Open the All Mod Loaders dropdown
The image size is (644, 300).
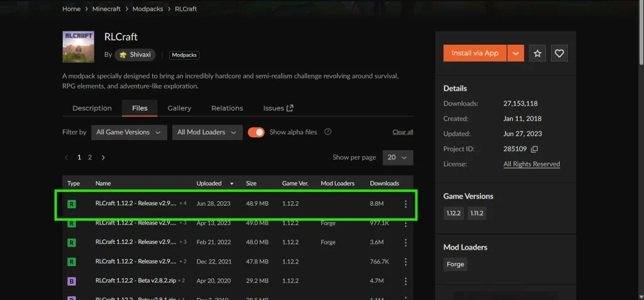coord(206,132)
